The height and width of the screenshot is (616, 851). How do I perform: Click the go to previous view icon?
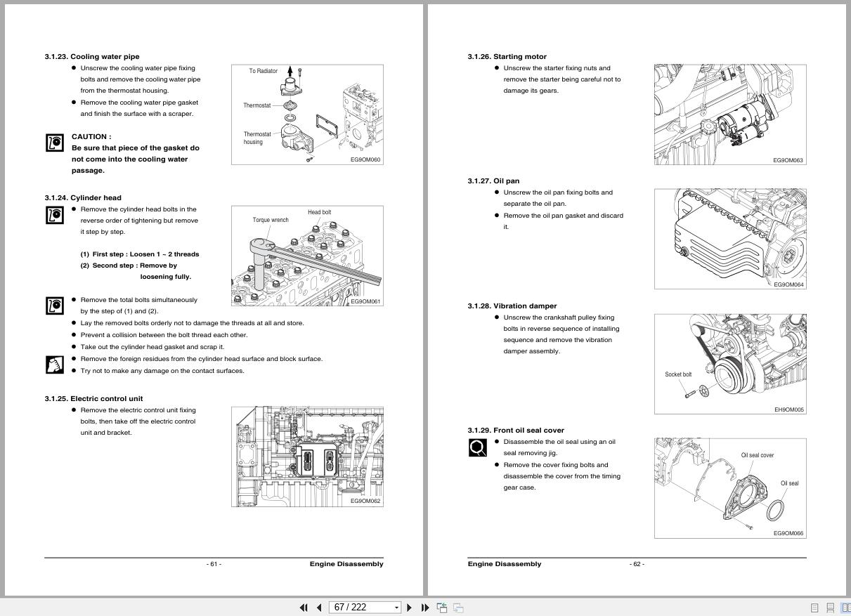pos(442,608)
